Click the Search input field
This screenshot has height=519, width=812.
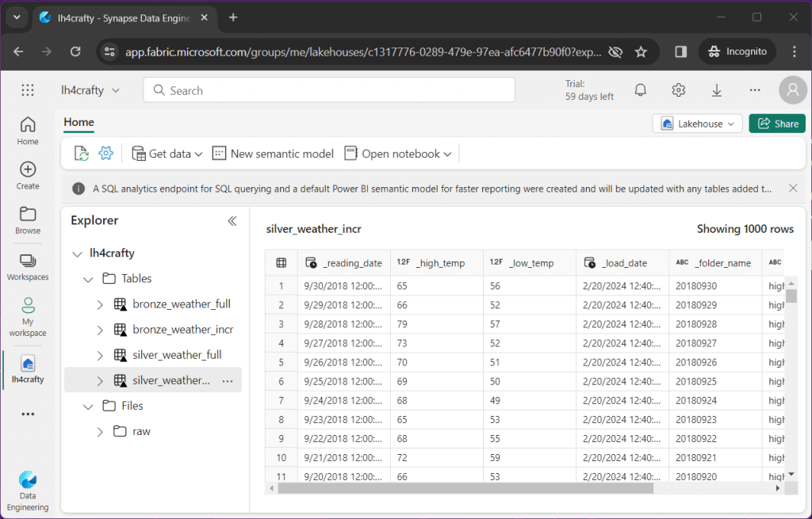pos(328,90)
